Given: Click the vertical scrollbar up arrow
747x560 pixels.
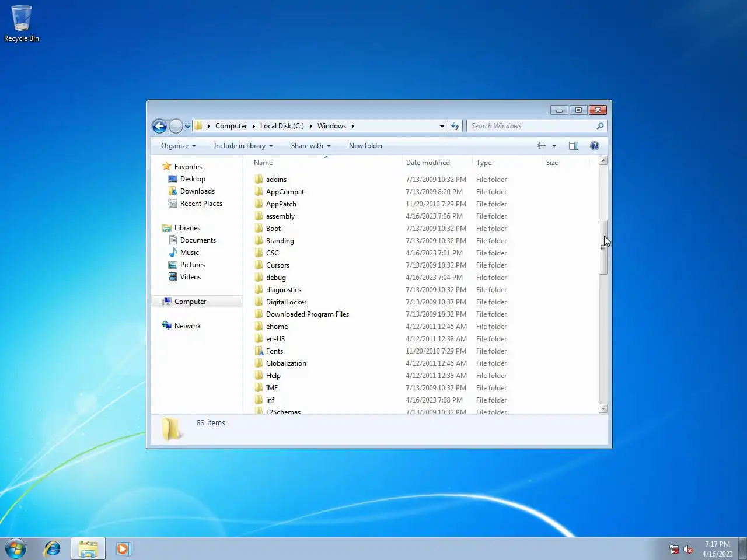Looking at the screenshot, I should [603, 160].
